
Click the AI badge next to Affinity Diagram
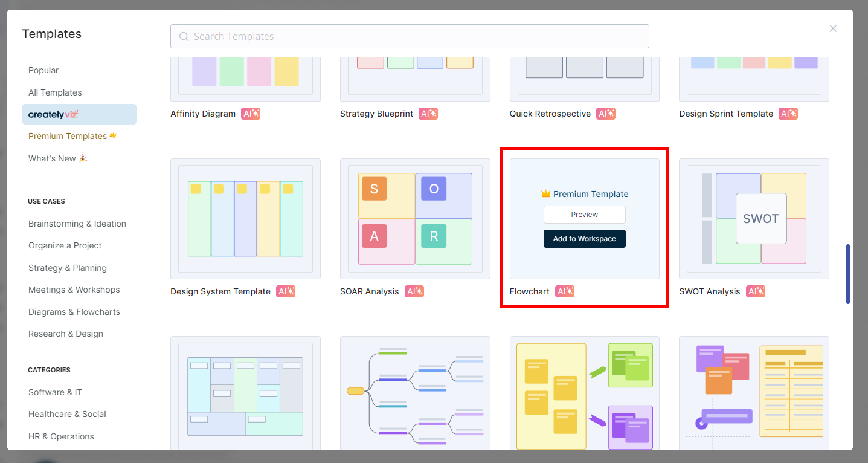pos(250,113)
